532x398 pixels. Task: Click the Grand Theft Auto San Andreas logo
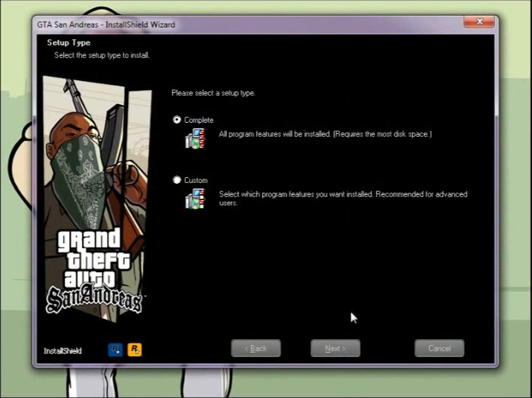tap(94, 271)
